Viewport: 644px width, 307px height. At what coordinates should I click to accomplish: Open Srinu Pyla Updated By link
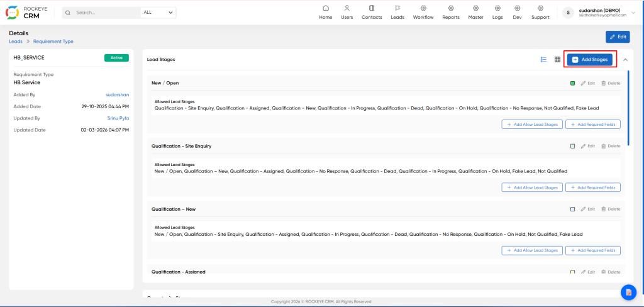pyautogui.click(x=118, y=118)
